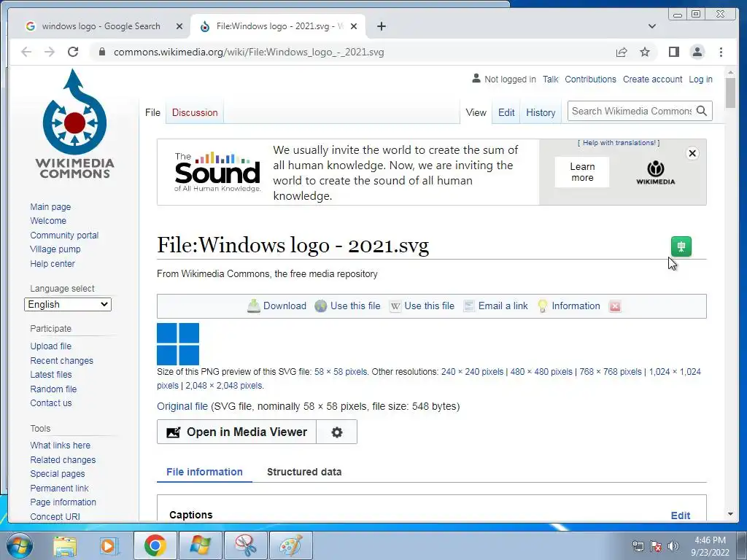Click the network tray icon

click(x=638, y=546)
